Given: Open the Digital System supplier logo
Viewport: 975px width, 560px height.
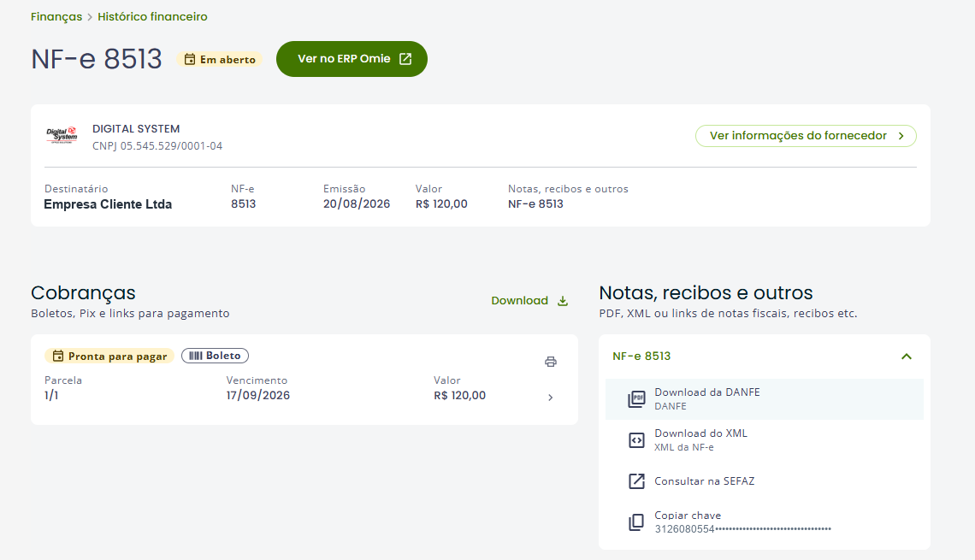Looking at the screenshot, I should click(62, 135).
